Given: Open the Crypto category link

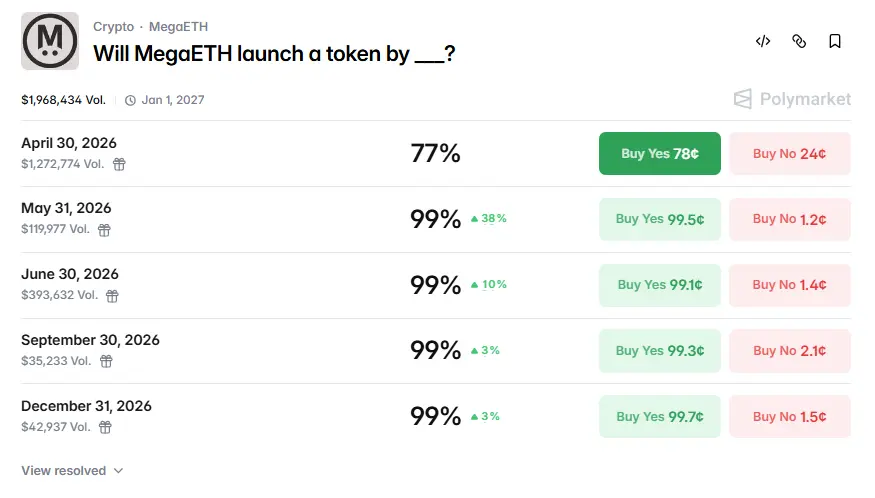Looking at the screenshot, I should tap(113, 27).
